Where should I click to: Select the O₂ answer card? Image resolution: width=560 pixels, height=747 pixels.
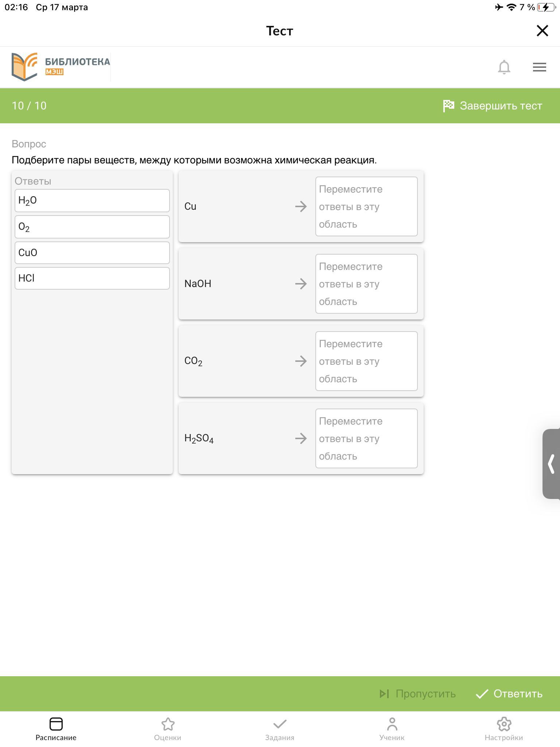[x=92, y=227]
